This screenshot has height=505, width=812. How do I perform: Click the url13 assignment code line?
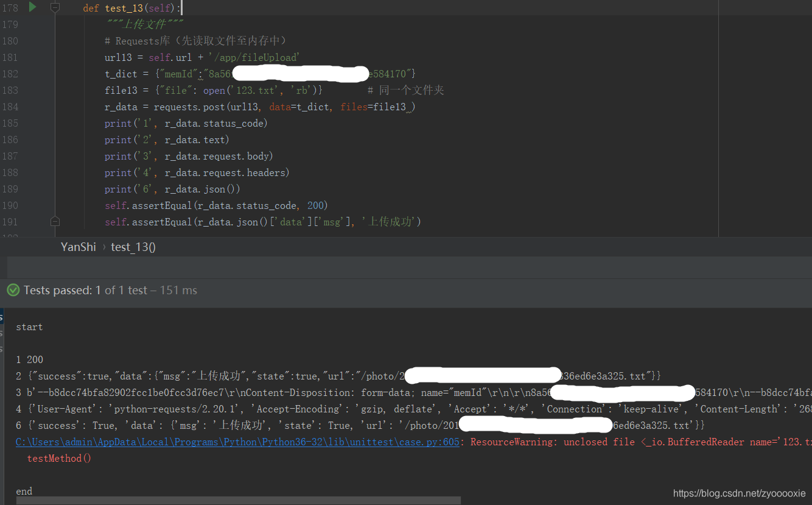pyautogui.click(x=201, y=57)
